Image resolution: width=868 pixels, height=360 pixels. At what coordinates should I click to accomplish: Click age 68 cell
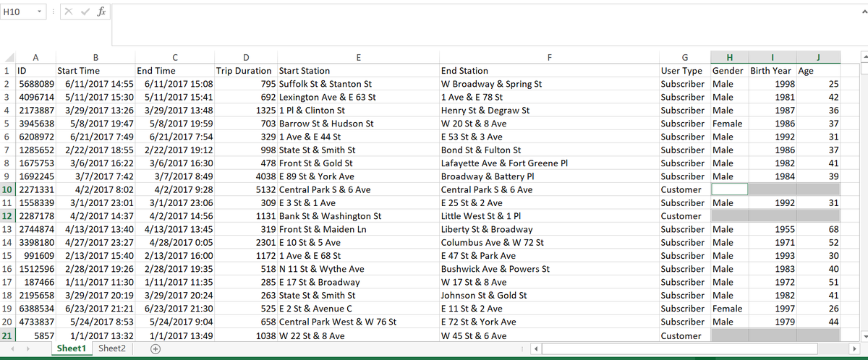coord(819,229)
